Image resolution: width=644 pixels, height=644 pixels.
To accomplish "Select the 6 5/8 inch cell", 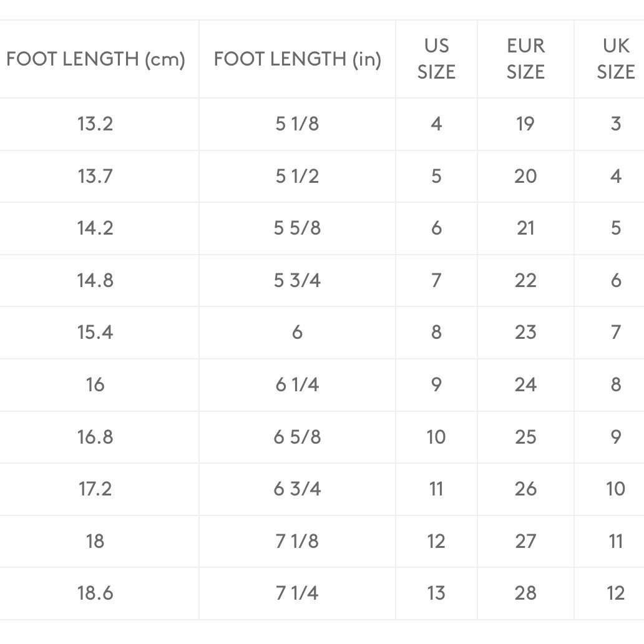I will 297,436.
